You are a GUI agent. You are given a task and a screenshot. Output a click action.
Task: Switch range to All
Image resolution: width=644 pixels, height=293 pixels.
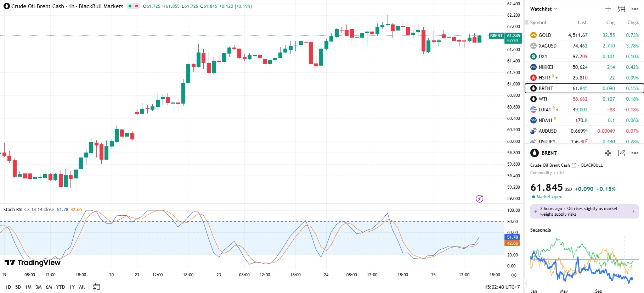[82, 287]
